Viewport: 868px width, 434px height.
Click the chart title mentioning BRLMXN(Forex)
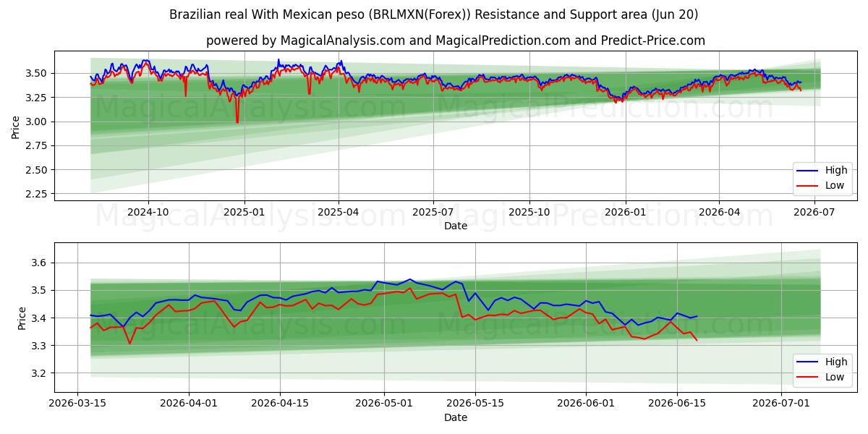(434, 14)
